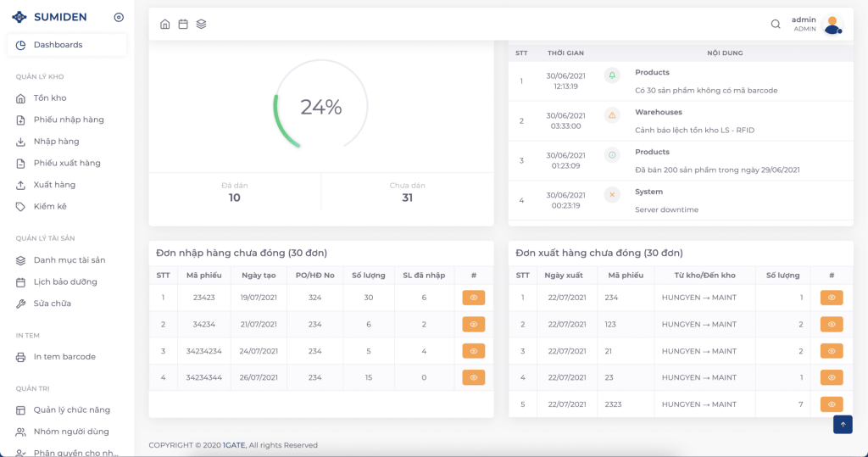Click the admin user avatar
The width and height of the screenshot is (868, 457).
[832, 25]
